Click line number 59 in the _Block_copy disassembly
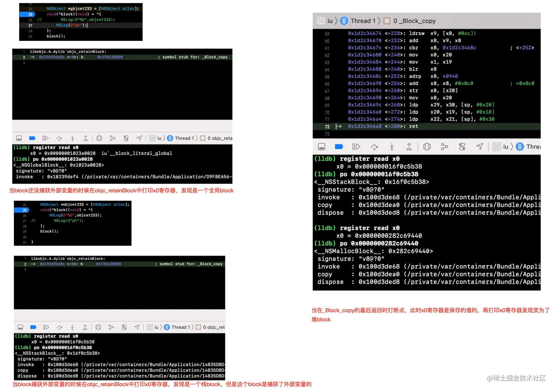556x392 pixels. click(327, 34)
